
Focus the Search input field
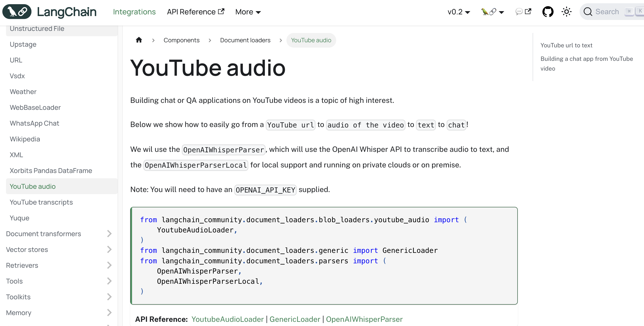[607, 12]
